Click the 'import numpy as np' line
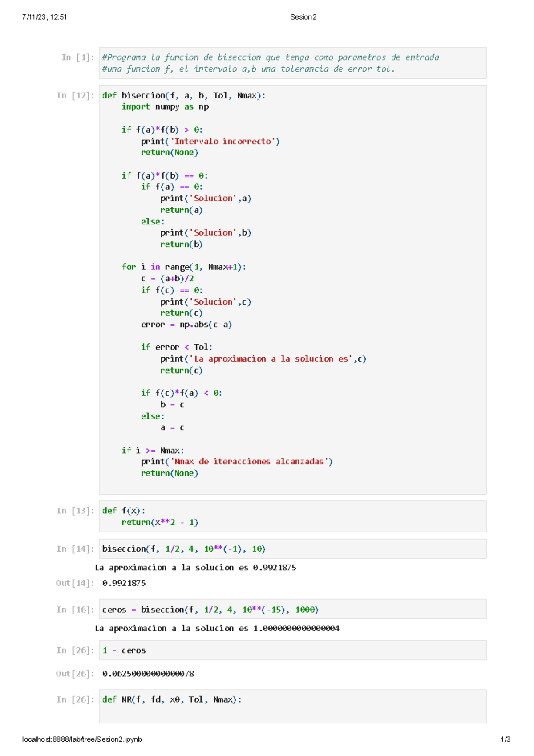 click(x=165, y=107)
